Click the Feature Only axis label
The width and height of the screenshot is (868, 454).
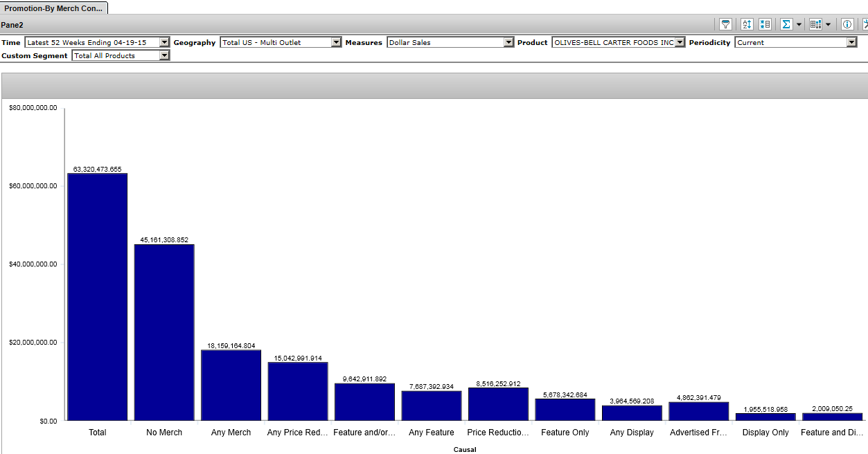point(565,433)
